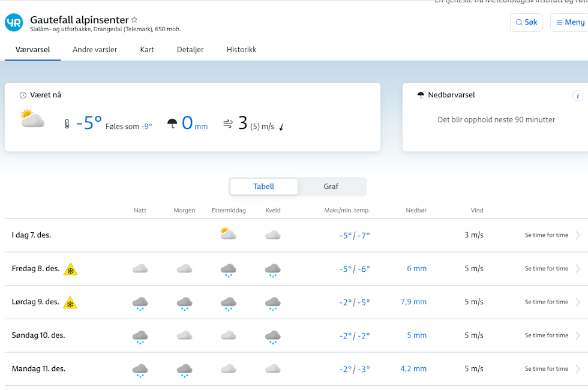Click I dag afternoon partly sunny icon
This screenshot has height=390, width=588.
click(228, 233)
